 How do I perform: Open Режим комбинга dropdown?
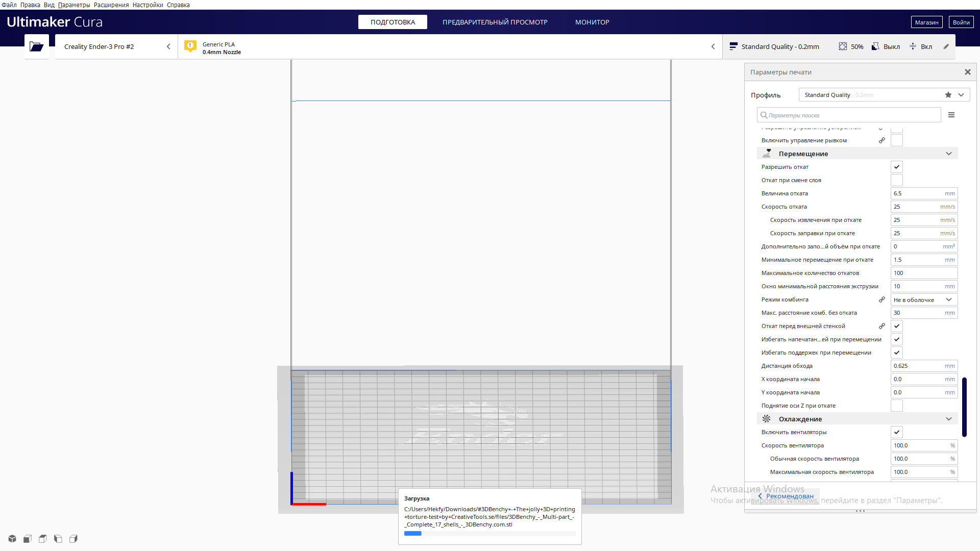(923, 299)
